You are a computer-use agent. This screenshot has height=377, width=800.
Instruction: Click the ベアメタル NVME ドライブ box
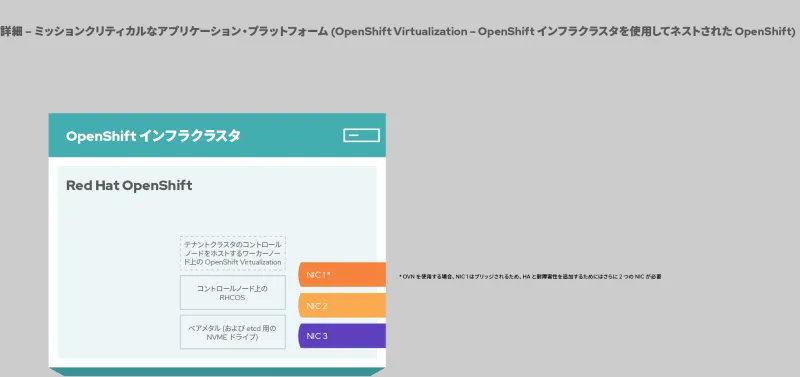(233, 332)
